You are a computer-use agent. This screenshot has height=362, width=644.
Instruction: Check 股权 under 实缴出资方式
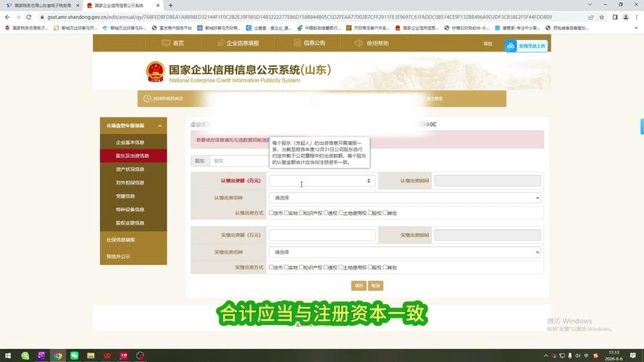[x=370, y=267]
